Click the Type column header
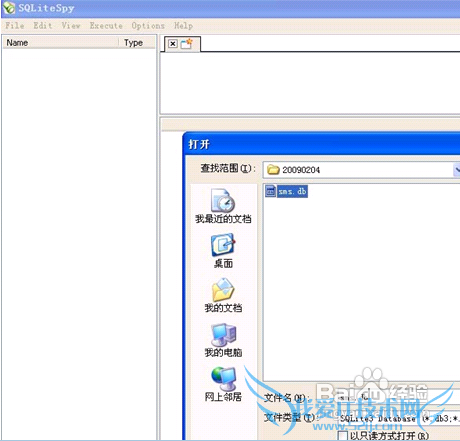 pos(137,43)
